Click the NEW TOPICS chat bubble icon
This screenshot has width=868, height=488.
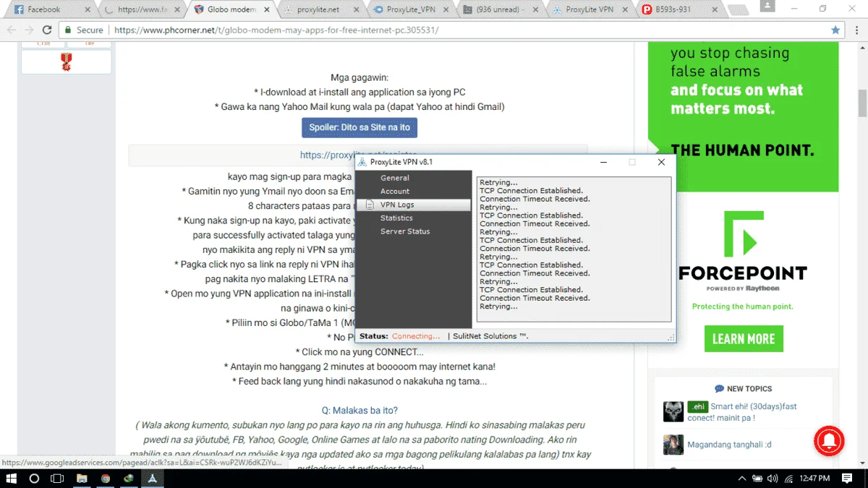[x=719, y=389]
